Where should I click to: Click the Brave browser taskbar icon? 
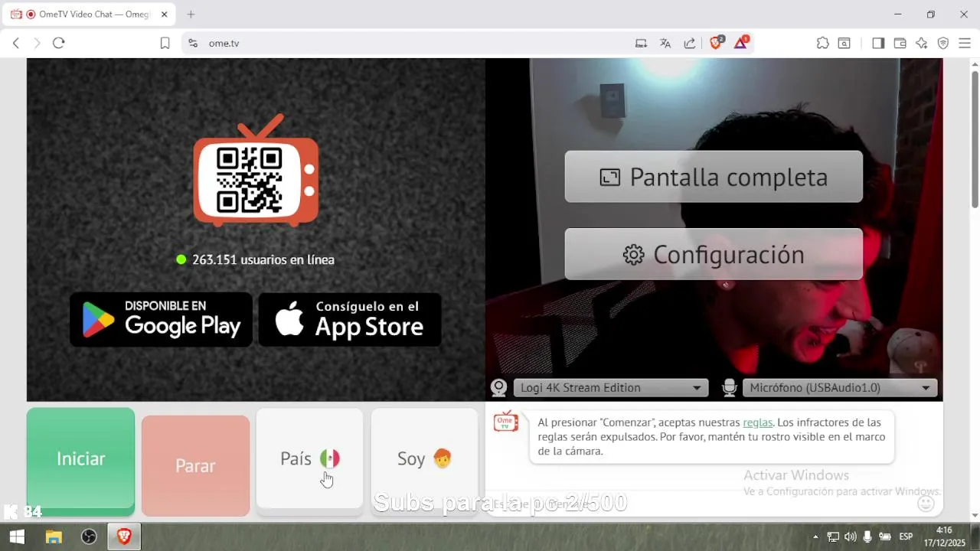124,536
